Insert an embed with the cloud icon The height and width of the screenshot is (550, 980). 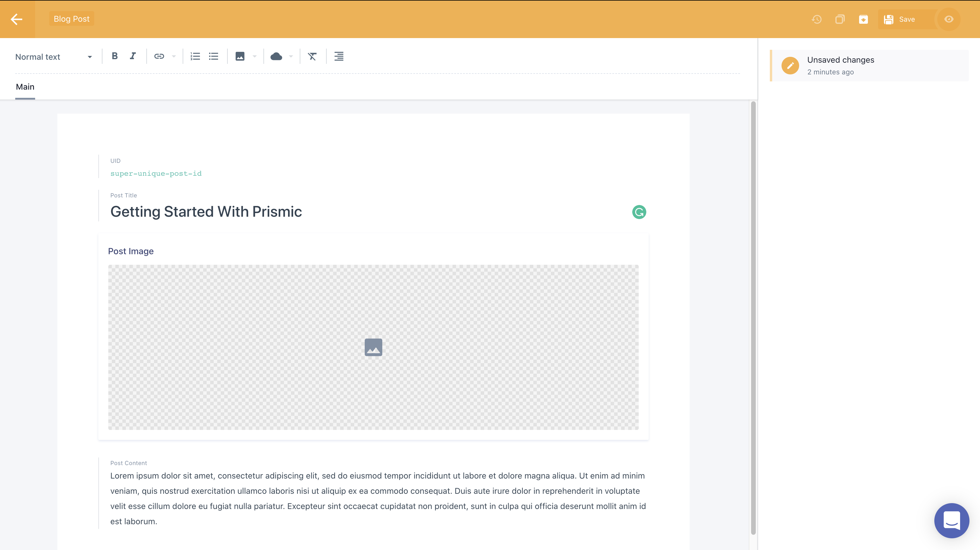(276, 56)
